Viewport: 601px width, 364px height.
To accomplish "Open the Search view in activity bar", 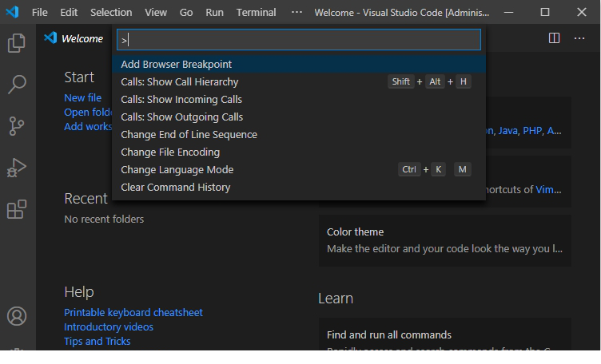I will [17, 84].
